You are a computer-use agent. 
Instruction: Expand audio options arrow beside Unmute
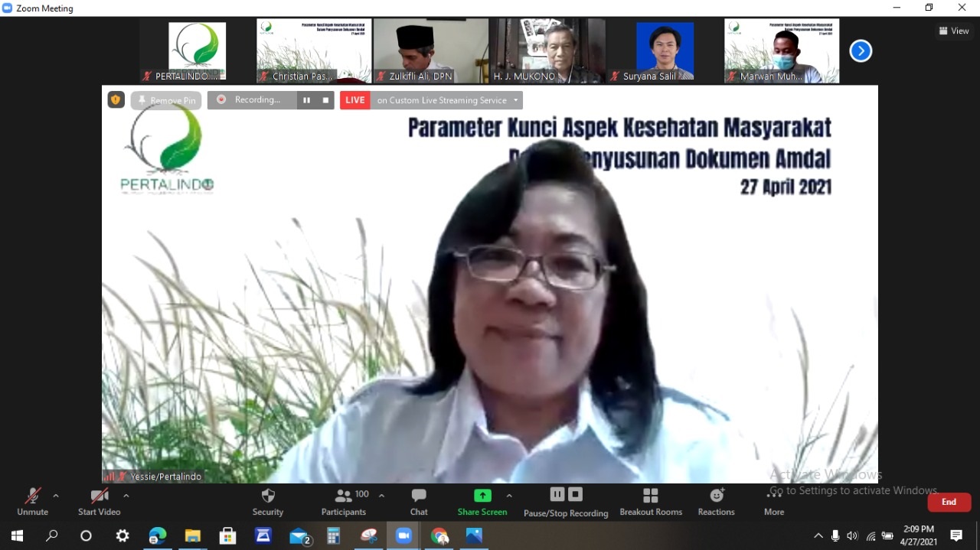point(56,496)
